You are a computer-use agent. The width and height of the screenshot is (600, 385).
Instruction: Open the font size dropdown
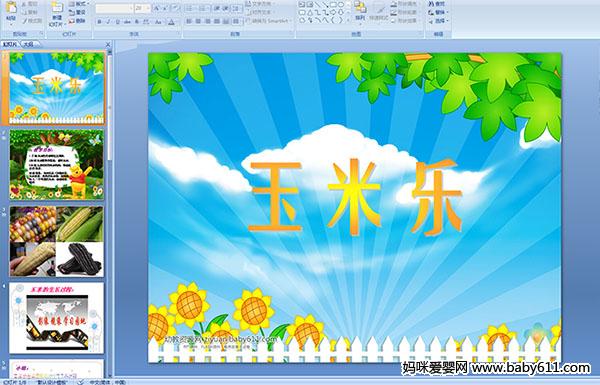click(148, 8)
